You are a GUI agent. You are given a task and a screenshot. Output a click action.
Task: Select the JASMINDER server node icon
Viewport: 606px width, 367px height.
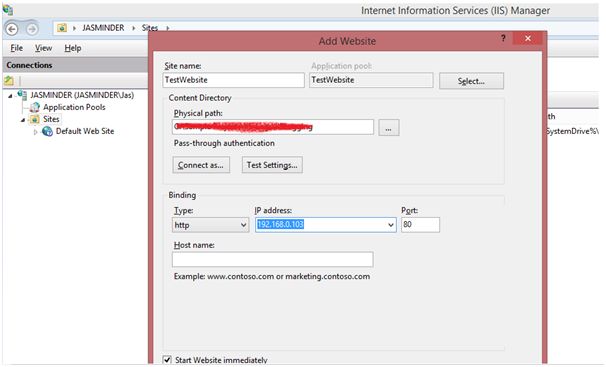[22, 95]
